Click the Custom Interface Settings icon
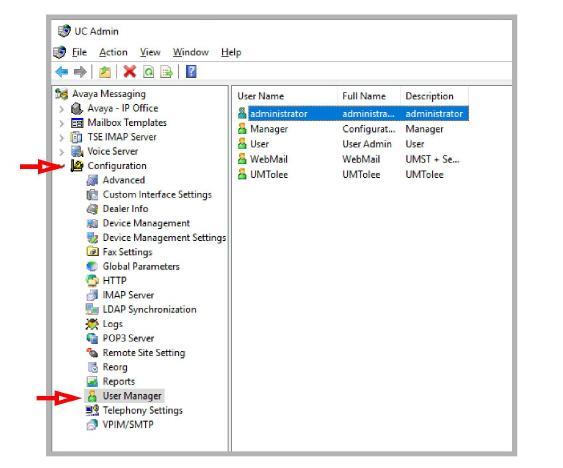This screenshot has height=468, width=563. [92, 194]
